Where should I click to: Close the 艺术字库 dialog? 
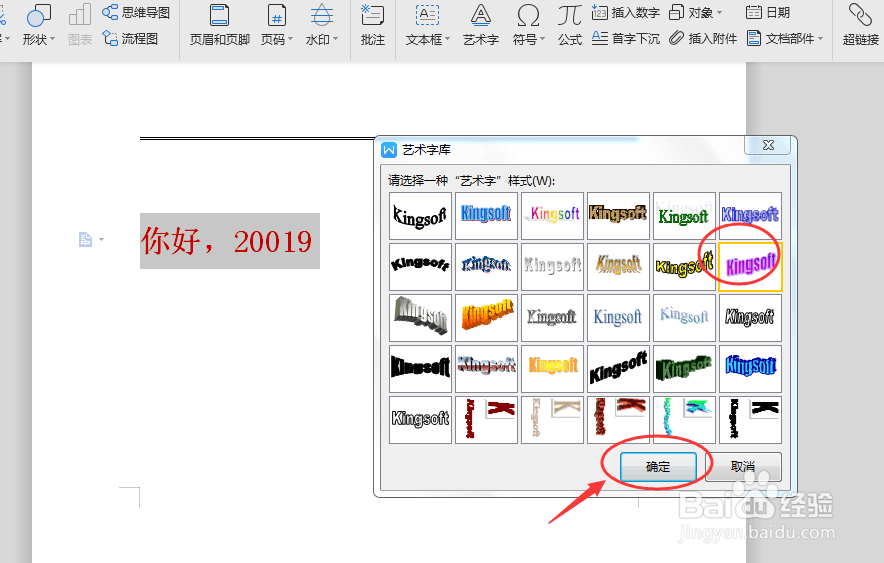[x=768, y=145]
